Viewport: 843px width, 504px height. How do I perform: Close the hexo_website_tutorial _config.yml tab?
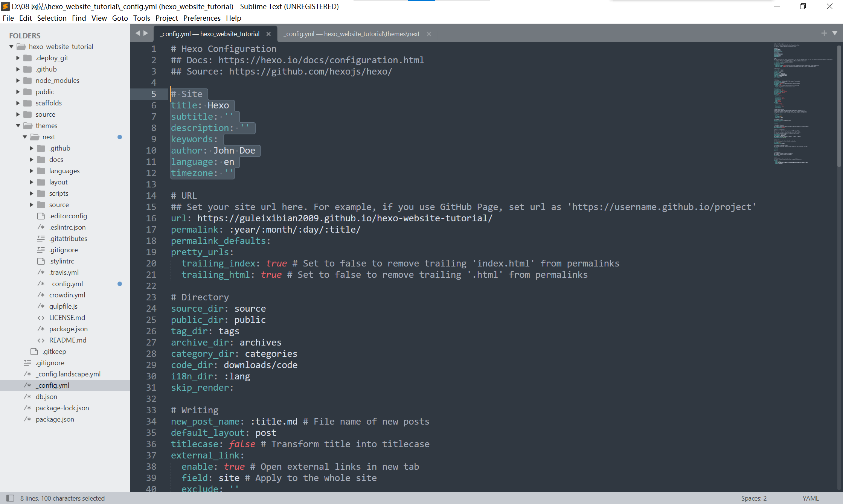point(268,34)
